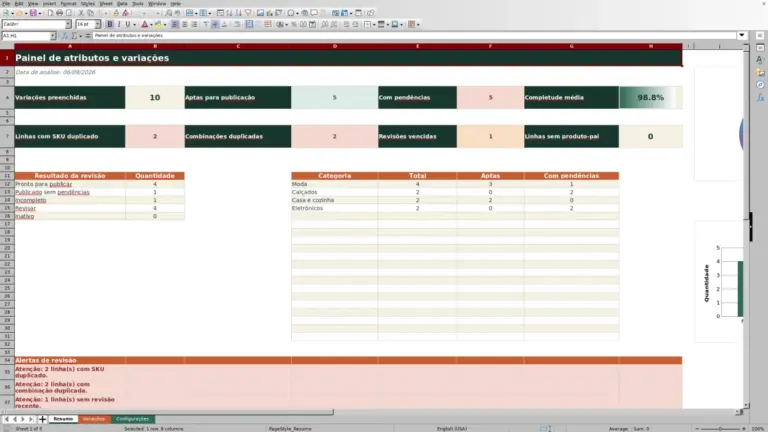This screenshot has height=432, width=768.
Task: Open the font size dropdown
Action: coord(97,24)
